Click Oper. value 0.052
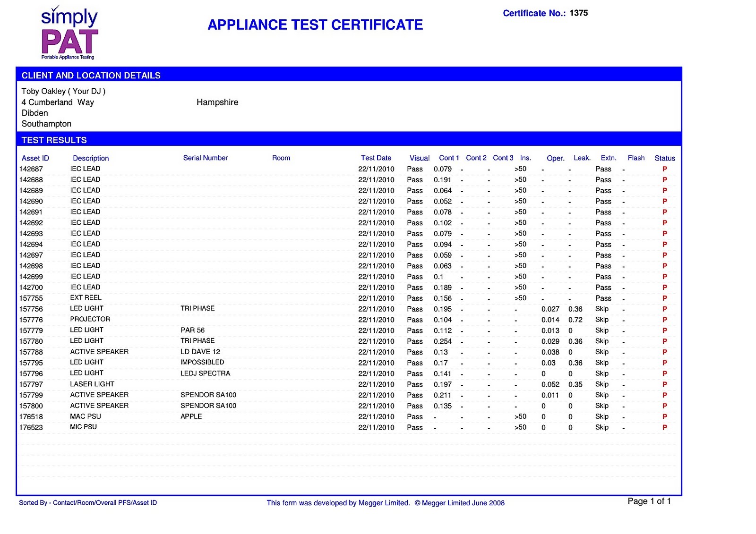 550,384
